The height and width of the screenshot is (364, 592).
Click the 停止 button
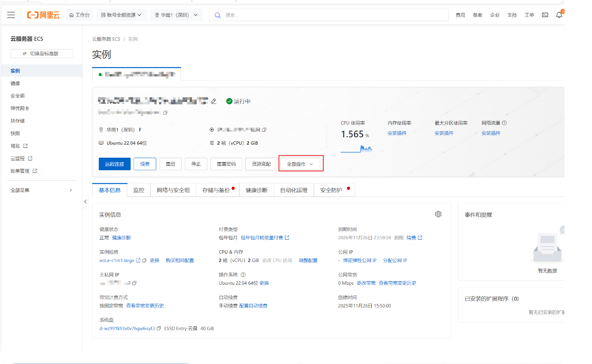pyautogui.click(x=196, y=164)
